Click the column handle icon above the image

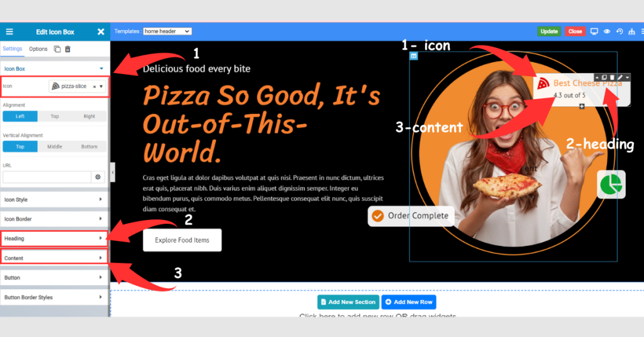click(x=414, y=56)
